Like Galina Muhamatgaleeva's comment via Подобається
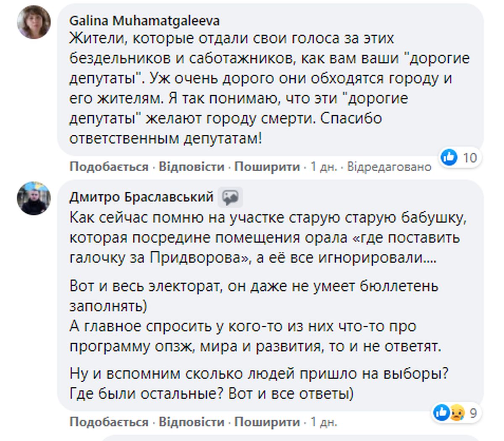 [x=109, y=167]
